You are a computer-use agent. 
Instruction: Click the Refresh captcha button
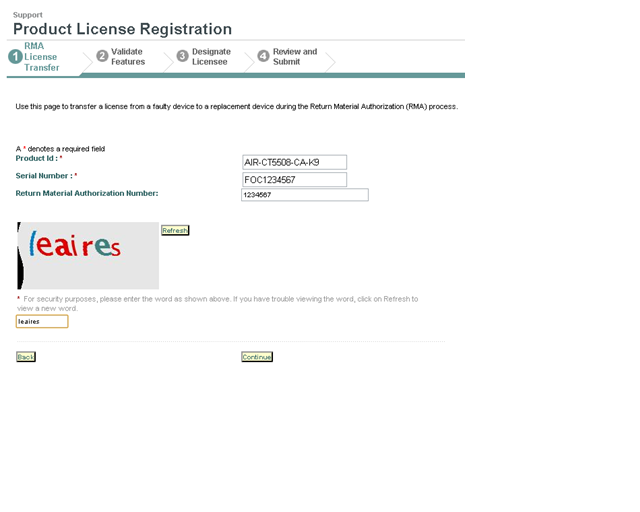[175, 230]
